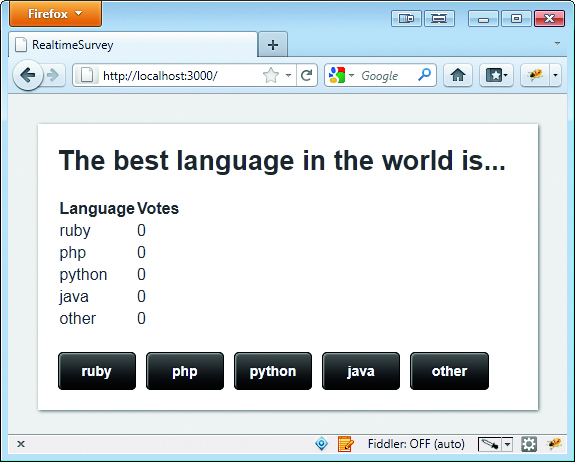Toggle Fiddler: OFF (auto) status

[416, 444]
